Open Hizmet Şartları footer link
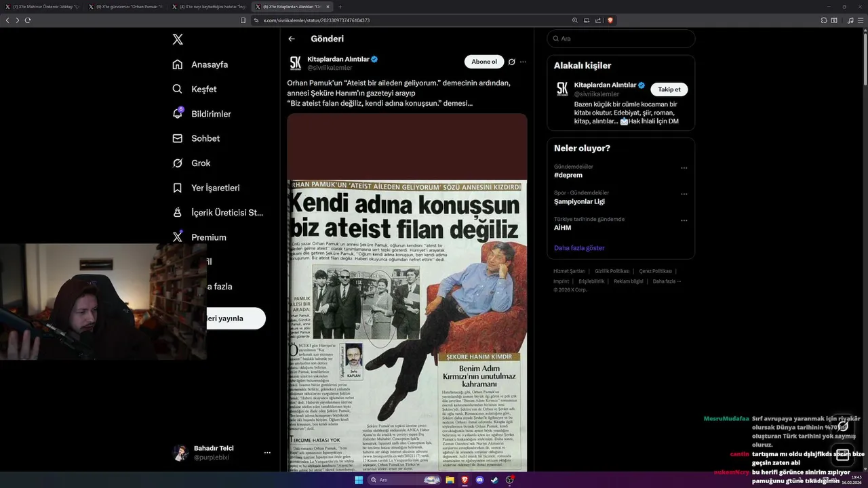 click(569, 271)
